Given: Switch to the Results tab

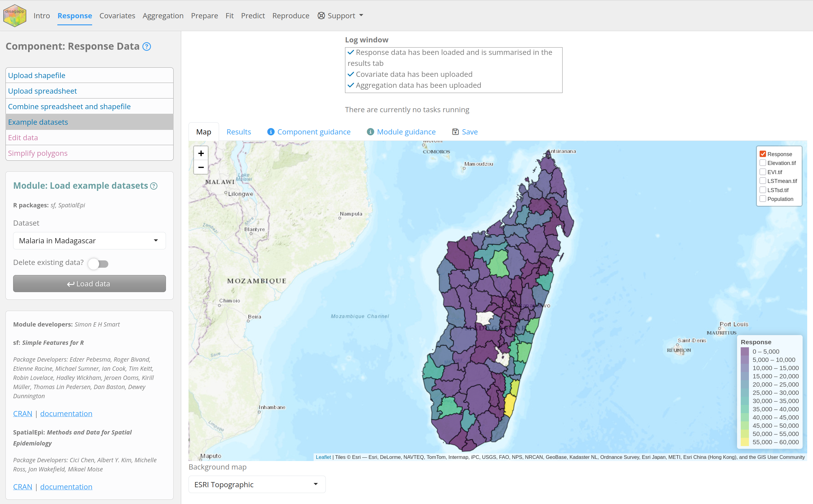Looking at the screenshot, I should coord(239,132).
